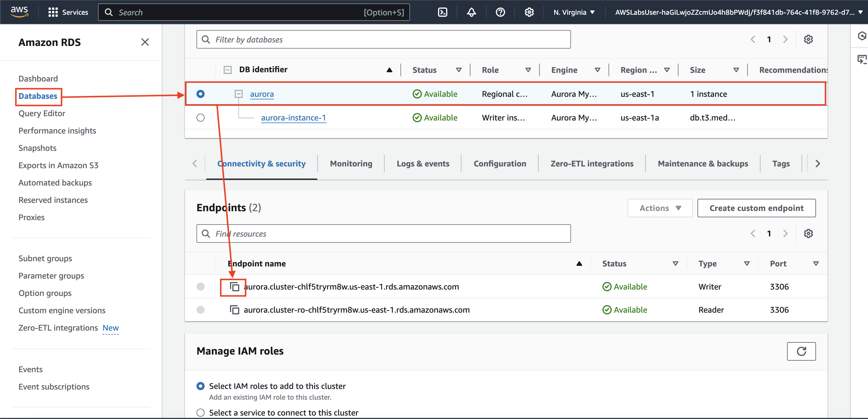This screenshot has height=419, width=868.
Task: Close the Amazon RDS navigation panel
Action: click(145, 42)
